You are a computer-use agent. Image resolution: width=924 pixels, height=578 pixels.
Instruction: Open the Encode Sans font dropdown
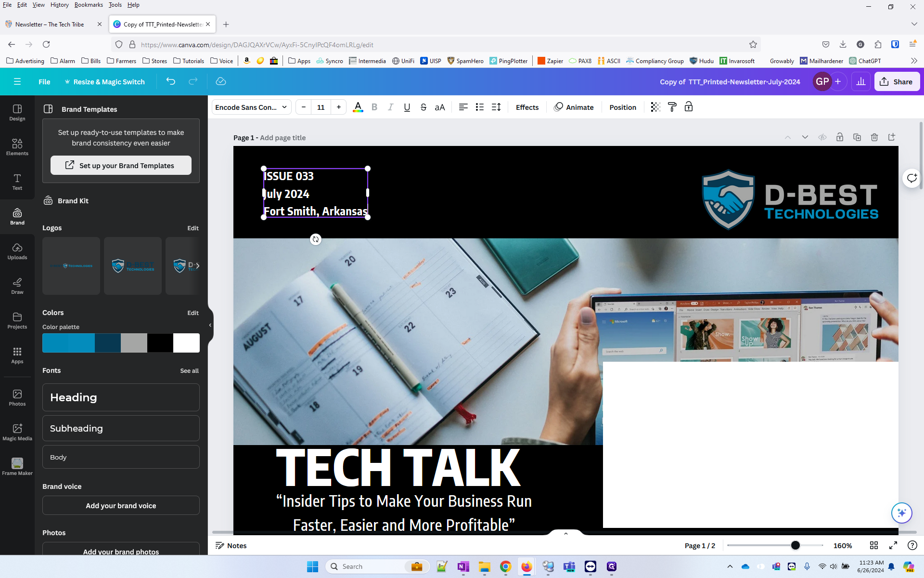[251, 107]
